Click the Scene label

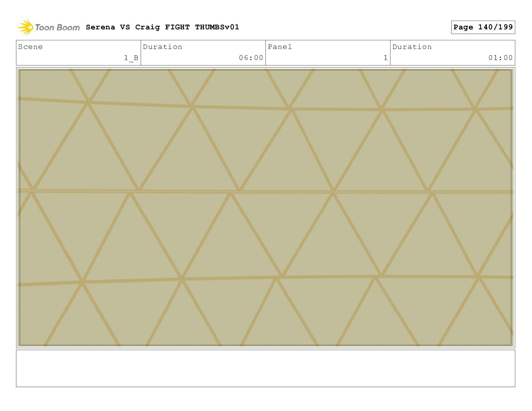[x=30, y=47]
